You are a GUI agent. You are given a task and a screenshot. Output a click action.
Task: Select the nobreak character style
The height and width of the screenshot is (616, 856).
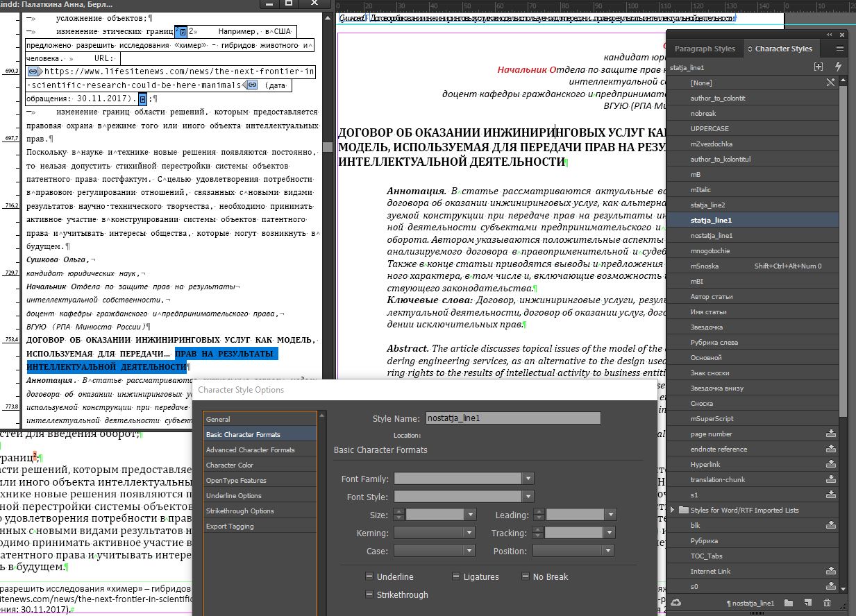(753, 113)
